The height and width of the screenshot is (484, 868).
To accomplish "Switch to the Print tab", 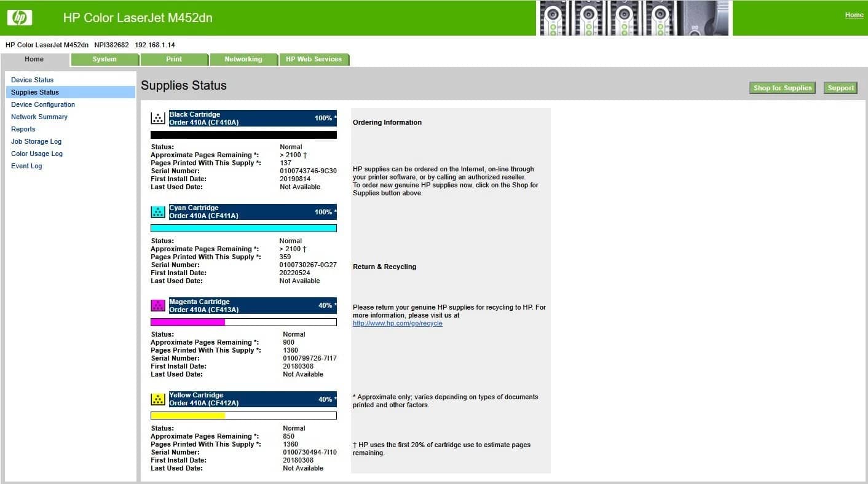I will click(174, 60).
